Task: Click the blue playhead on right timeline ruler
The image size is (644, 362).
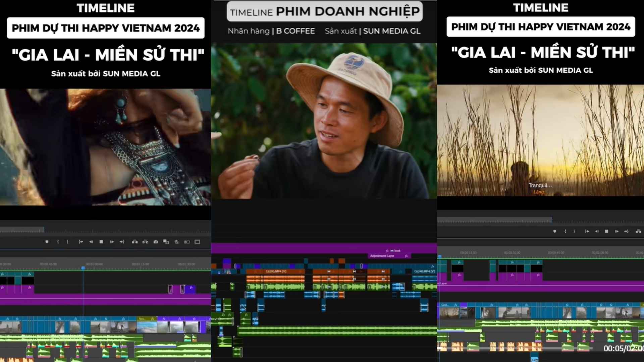Action: 440,256
